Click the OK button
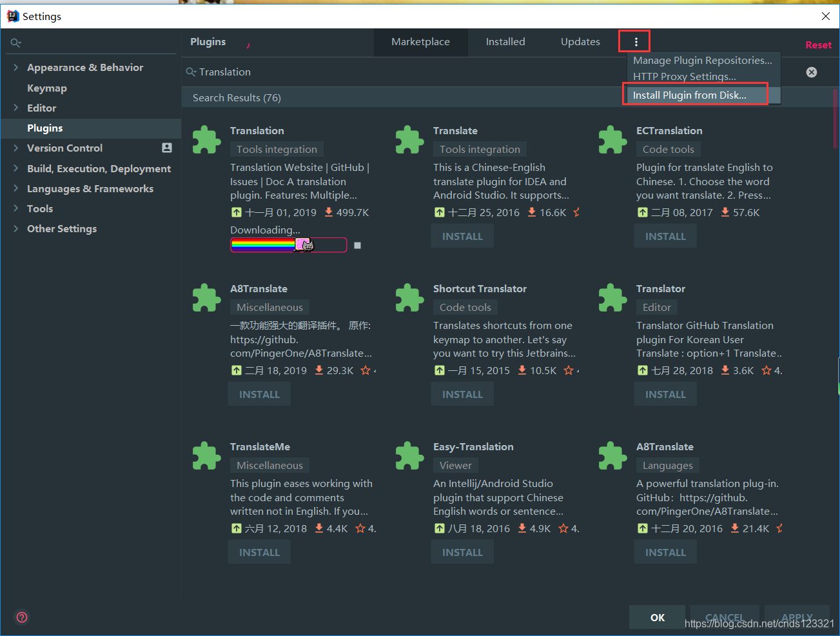Screen dimensions: 840x636 (x=658, y=617)
